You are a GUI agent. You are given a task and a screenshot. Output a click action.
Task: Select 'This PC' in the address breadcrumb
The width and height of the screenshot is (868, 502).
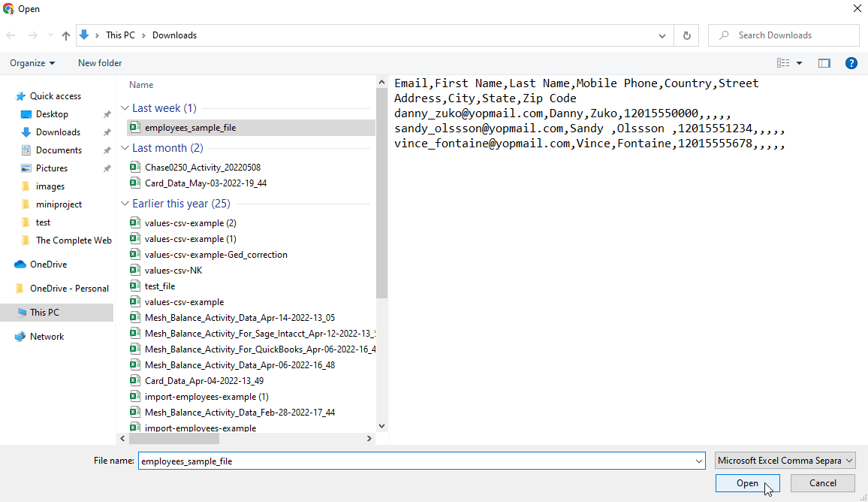(x=120, y=35)
